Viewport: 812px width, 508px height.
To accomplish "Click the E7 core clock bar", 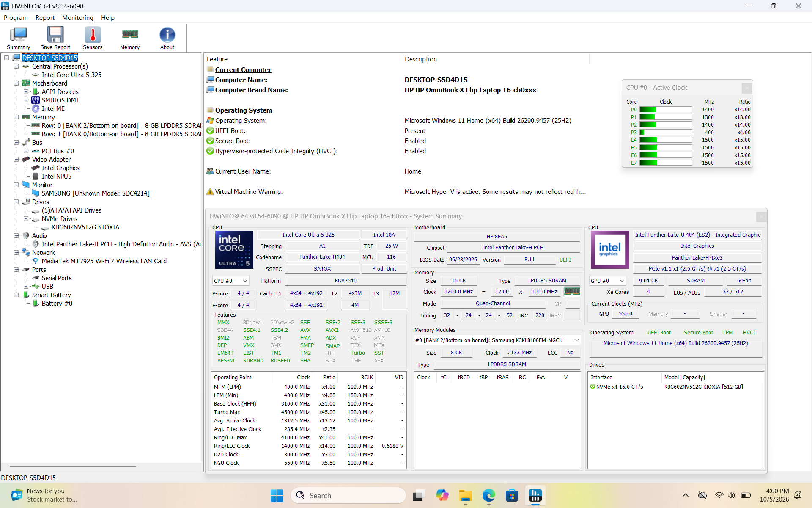I will tap(666, 163).
